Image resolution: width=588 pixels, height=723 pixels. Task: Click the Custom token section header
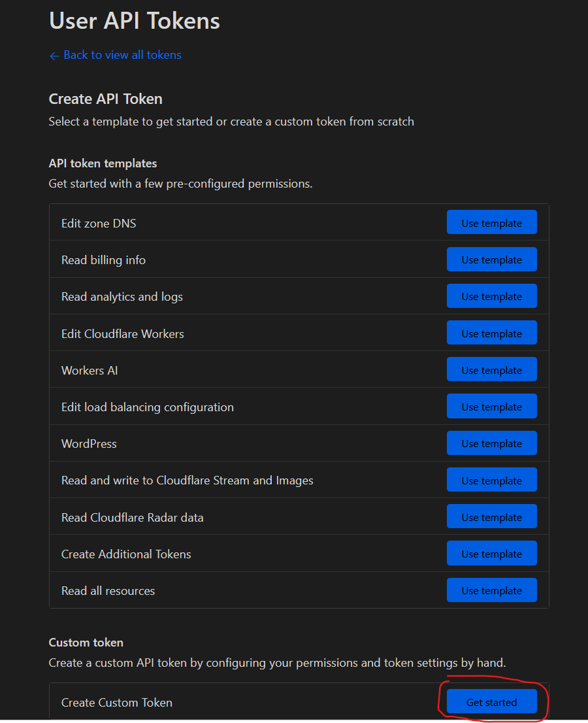(x=86, y=643)
